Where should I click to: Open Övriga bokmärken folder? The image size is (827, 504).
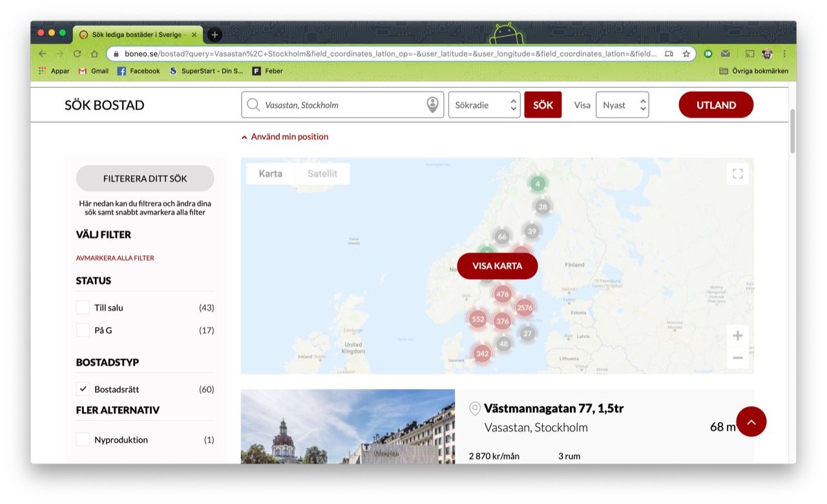(x=753, y=71)
